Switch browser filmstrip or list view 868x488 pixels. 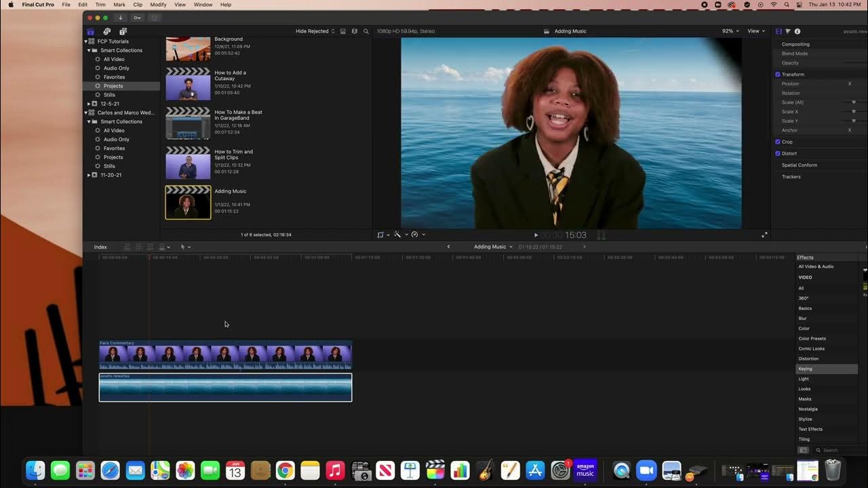354,31
